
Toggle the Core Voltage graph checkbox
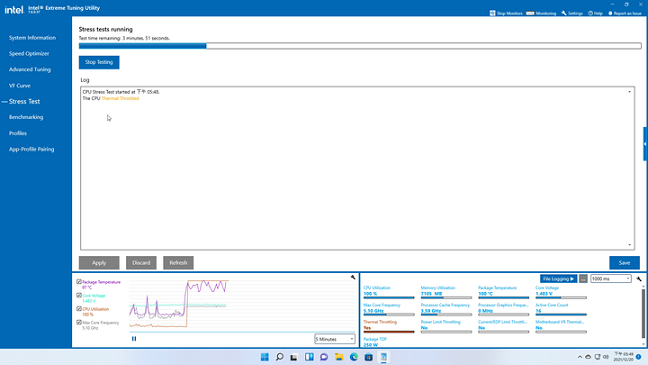point(79,296)
